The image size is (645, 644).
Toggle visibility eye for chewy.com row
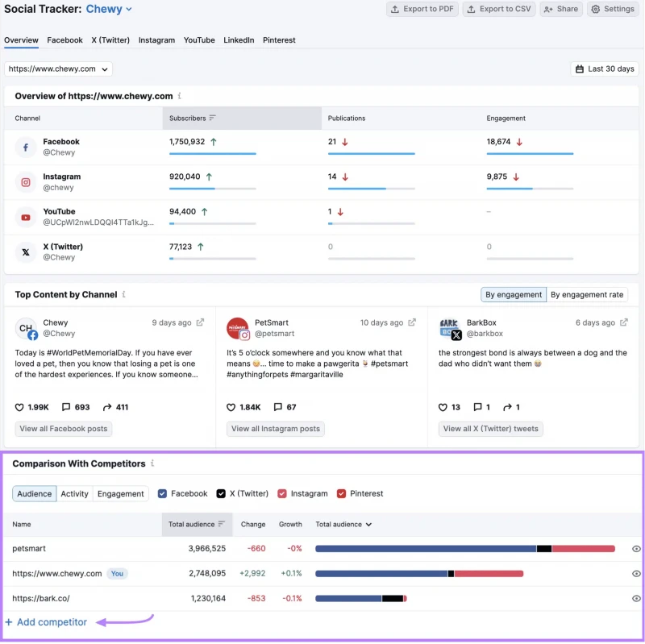coord(636,574)
